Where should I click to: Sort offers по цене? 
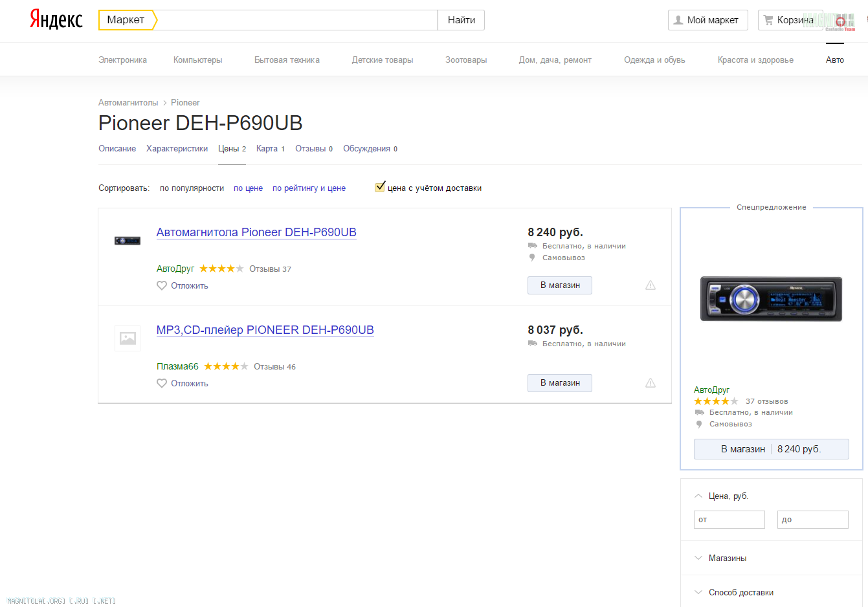coord(248,188)
